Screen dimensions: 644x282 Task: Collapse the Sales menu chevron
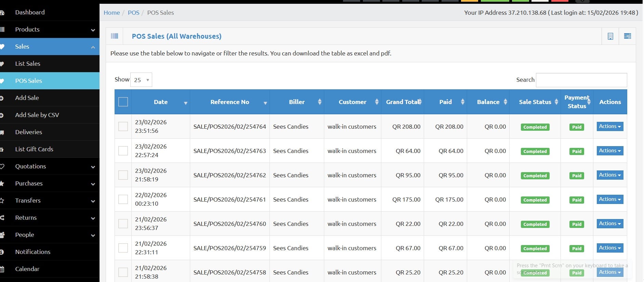click(x=93, y=47)
